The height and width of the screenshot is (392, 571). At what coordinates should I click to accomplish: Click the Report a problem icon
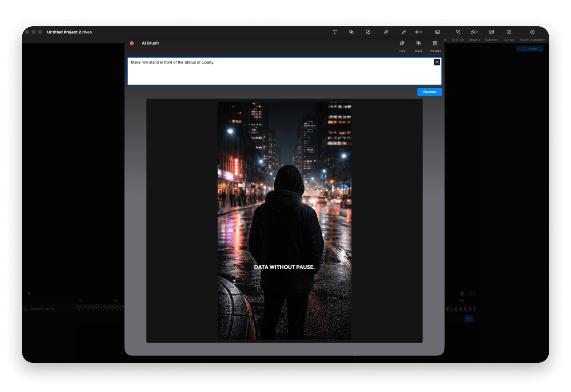pyautogui.click(x=532, y=32)
